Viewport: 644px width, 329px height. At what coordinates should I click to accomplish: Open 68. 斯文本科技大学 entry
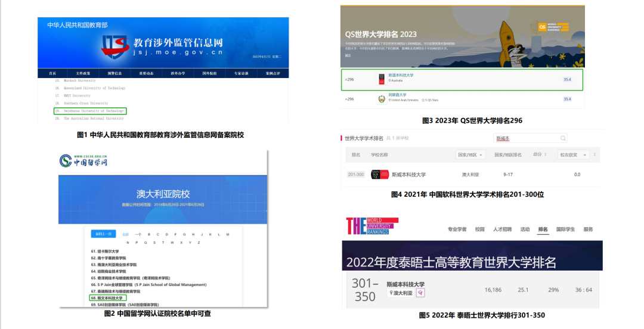click(108, 298)
